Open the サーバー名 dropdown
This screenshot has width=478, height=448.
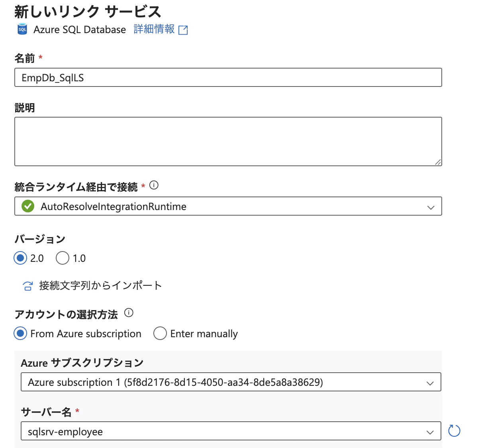pyautogui.click(x=430, y=431)
